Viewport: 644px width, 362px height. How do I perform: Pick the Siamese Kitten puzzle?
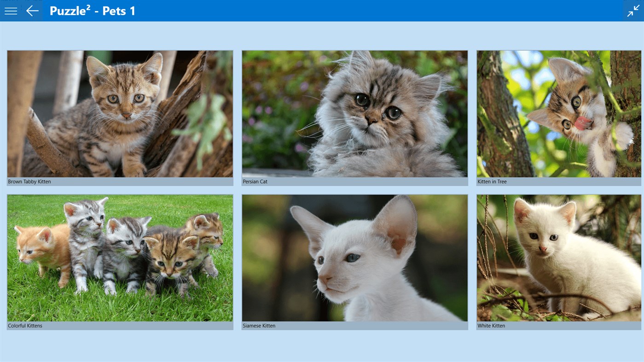point(354,258)
